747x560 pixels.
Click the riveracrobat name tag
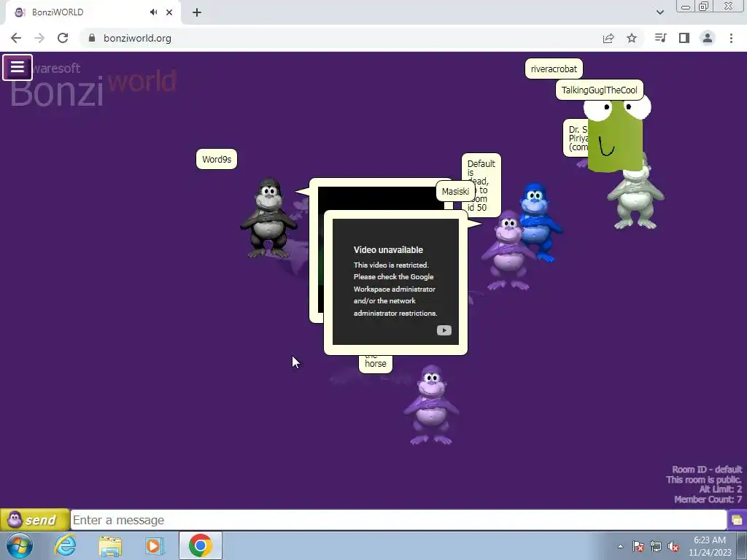554,69
